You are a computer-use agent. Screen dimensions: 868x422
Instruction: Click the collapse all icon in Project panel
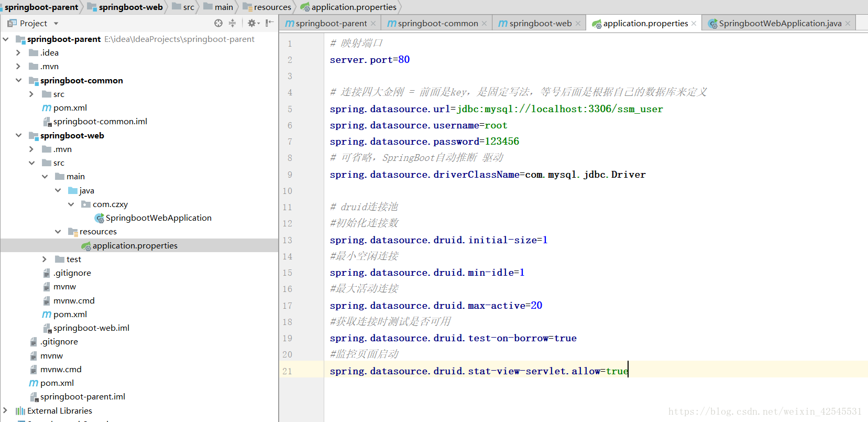232,23
